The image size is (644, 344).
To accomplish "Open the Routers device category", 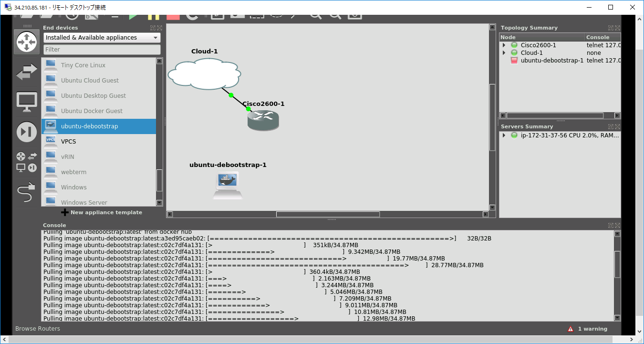I will pyautogui.click(x=27, y=42).
